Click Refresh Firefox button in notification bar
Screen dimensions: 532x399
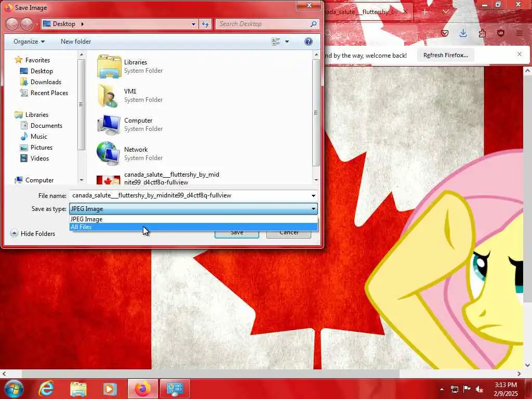(445, 55)
